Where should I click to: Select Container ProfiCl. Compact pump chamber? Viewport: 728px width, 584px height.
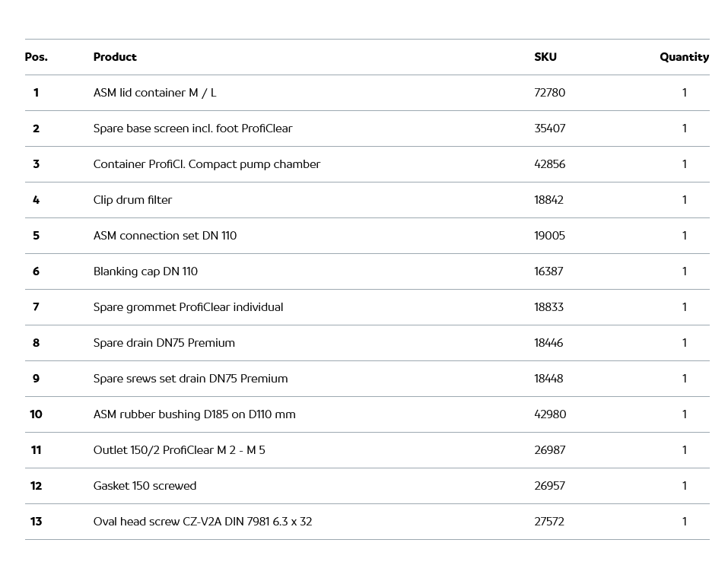(x=206, y=164)
